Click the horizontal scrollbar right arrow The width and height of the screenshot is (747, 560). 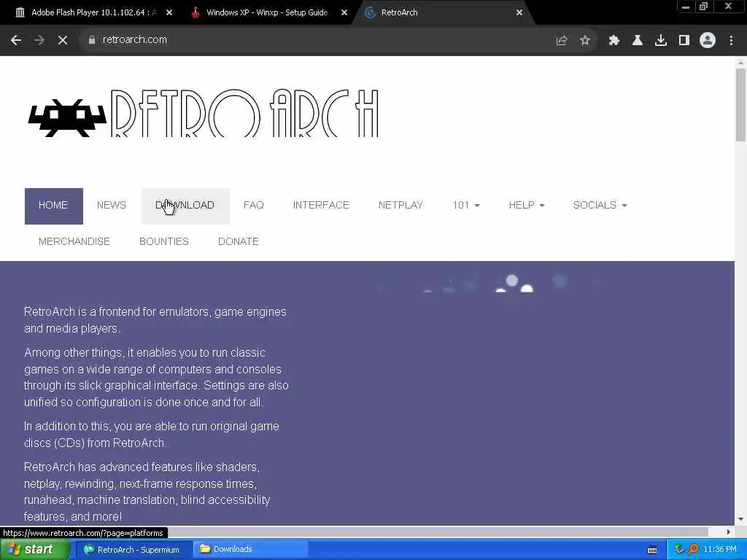[729, 532]
